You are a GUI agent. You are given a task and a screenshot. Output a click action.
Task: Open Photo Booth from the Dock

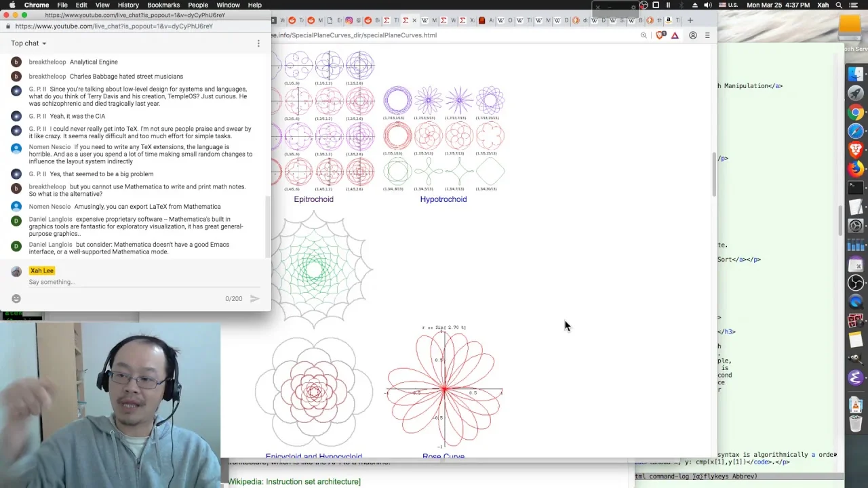pyautogui.click(x=856, y=321)
